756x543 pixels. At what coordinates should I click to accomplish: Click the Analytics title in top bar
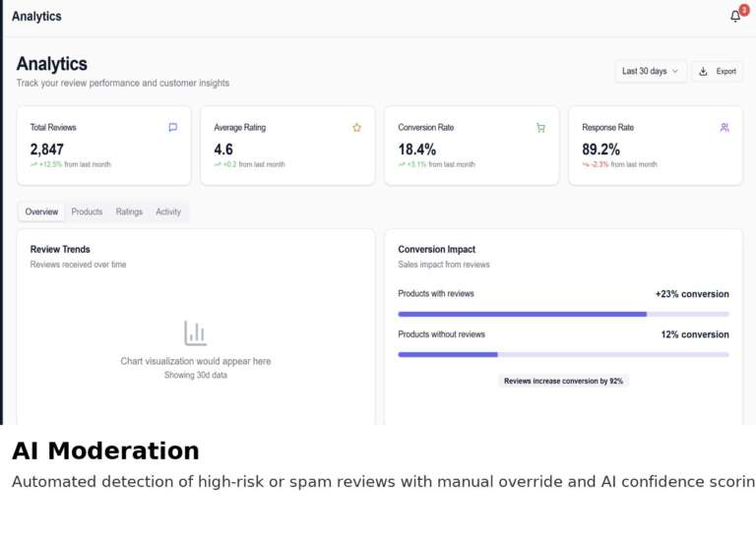point(36,17)
